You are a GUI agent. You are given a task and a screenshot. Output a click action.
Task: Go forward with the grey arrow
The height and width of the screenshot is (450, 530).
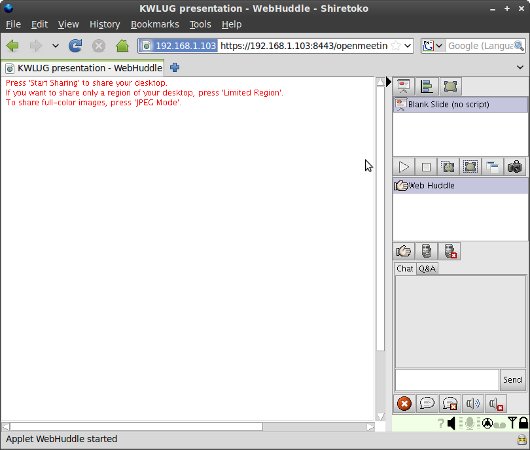tap(36, 46)
